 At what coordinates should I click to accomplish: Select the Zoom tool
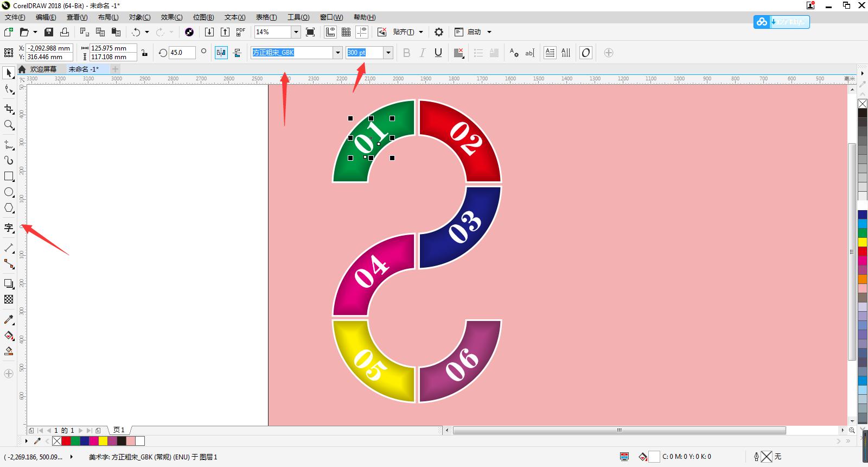(x=9, y=125)
